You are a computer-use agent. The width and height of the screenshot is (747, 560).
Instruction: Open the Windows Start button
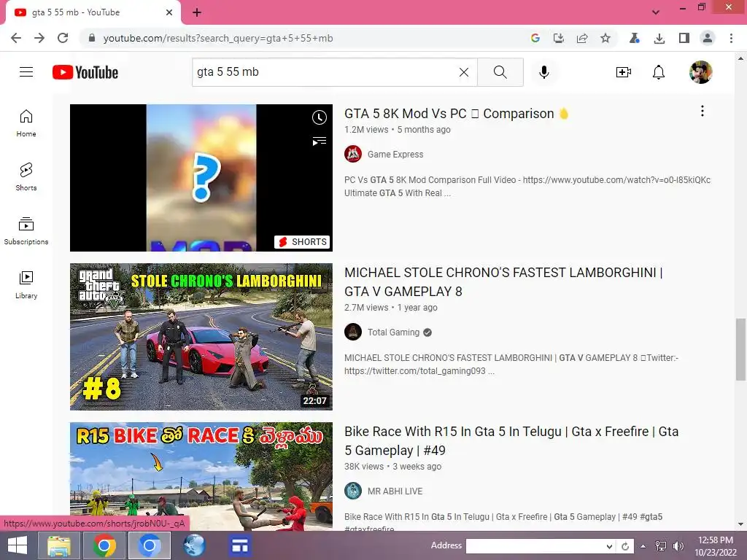point(18,545)
